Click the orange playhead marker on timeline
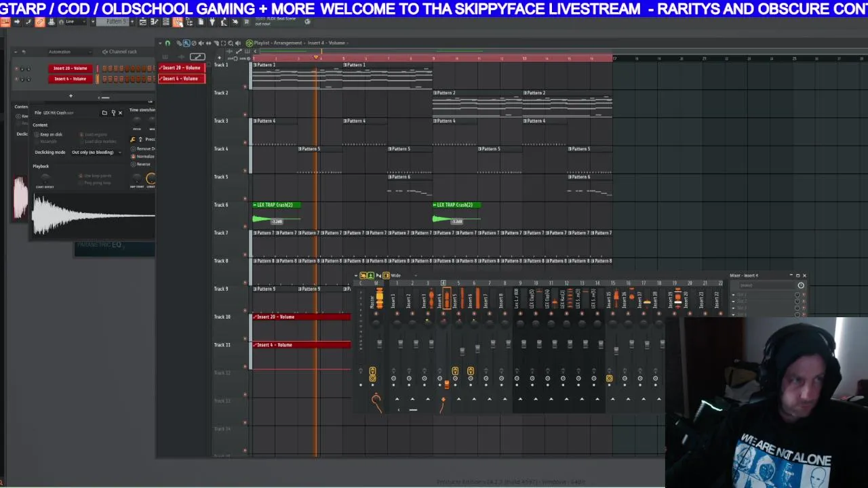The image size is (868, 488). pos(316,57)
